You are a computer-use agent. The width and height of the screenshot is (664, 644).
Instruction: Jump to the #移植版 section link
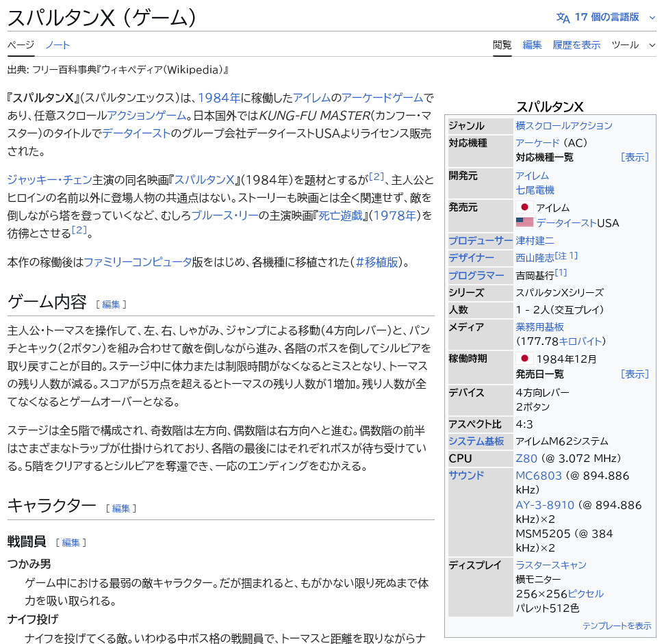point(376,262)
